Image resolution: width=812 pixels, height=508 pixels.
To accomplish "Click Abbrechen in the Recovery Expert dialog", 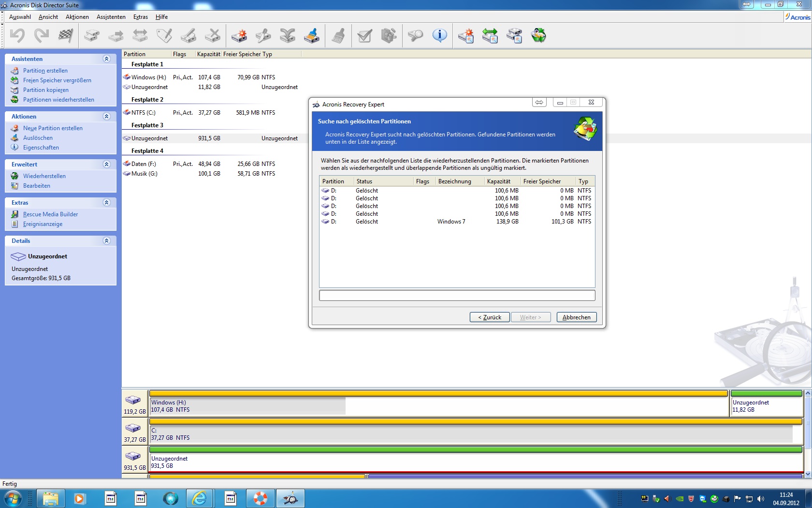I will [577, 317].
